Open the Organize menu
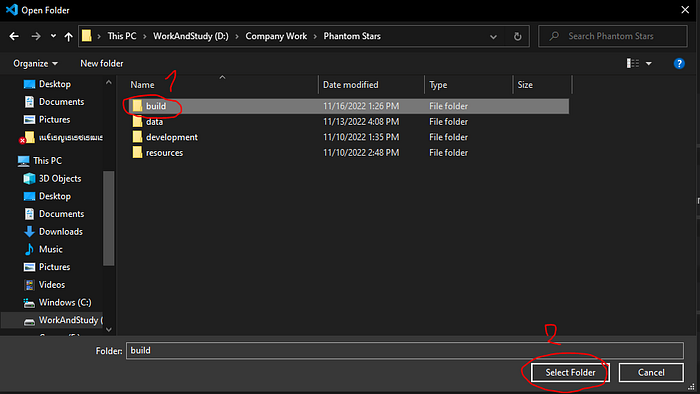Viewport: 700px width, 394px height. tap(35, 63)
